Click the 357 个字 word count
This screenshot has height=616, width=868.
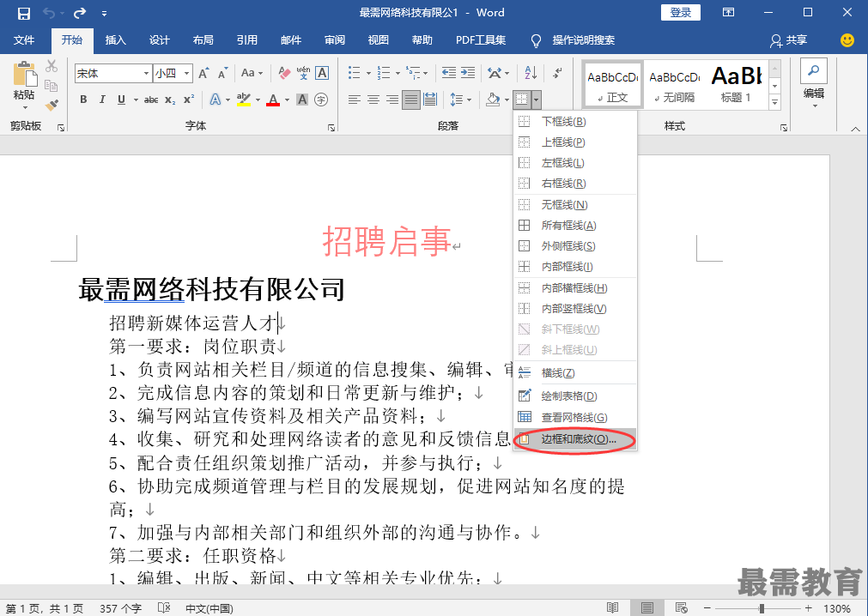click(x=121, y=608)
